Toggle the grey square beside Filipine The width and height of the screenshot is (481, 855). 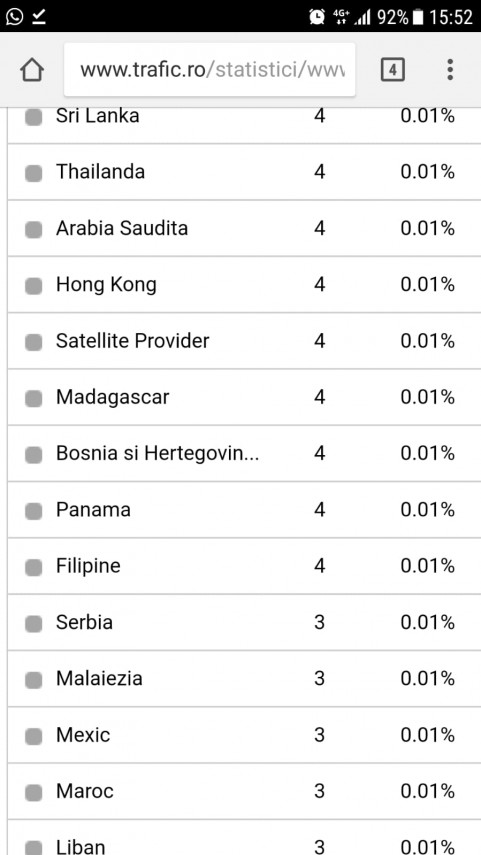click(x=33, y=568)
